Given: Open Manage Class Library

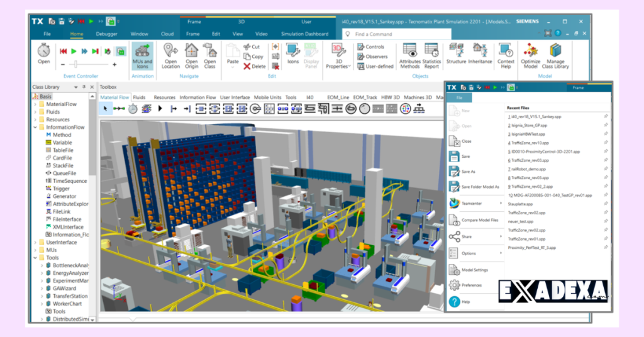Looking at the screenshot, I should (555, 55).
